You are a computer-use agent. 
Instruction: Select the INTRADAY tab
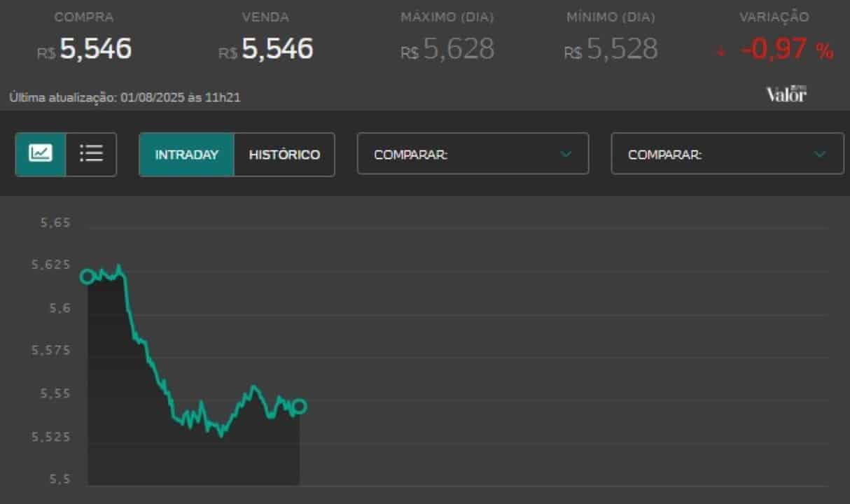[x=187, y=155]
